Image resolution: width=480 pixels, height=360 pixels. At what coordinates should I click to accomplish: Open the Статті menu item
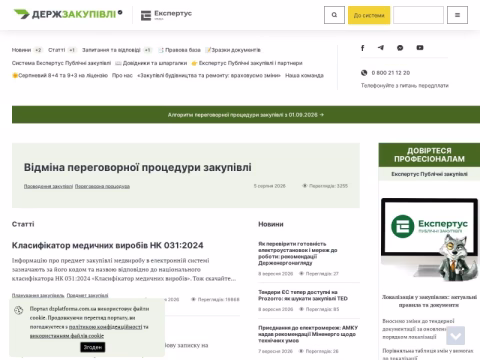[57, 50]
